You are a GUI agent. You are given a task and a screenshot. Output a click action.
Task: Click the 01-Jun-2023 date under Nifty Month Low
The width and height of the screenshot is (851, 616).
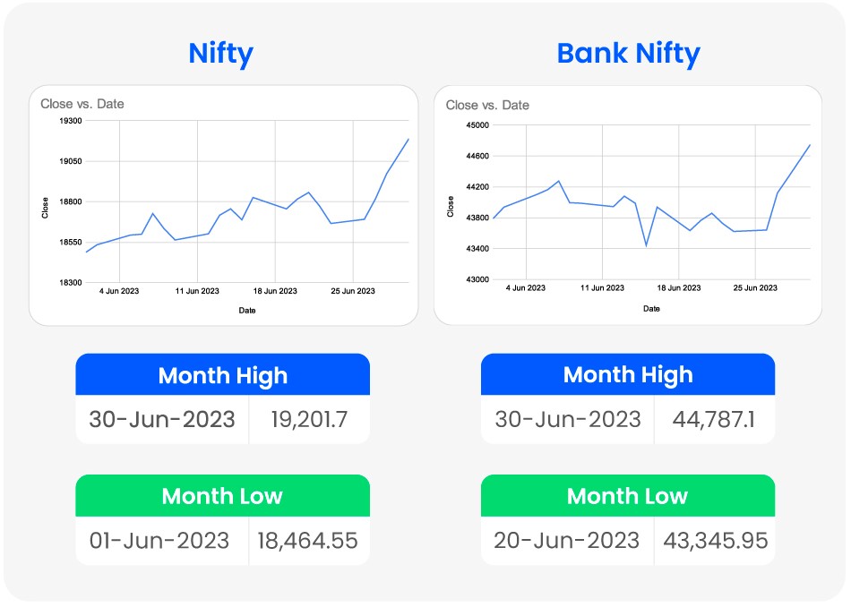159,541
